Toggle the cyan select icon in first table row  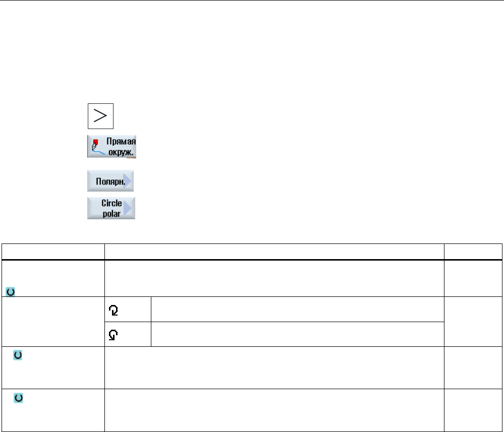tap(10, 292)
